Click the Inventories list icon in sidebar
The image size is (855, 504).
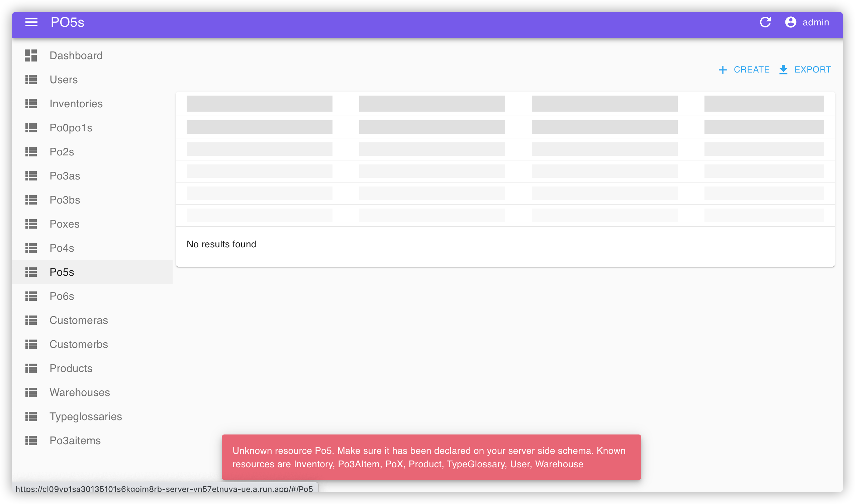tap(31, 104)
